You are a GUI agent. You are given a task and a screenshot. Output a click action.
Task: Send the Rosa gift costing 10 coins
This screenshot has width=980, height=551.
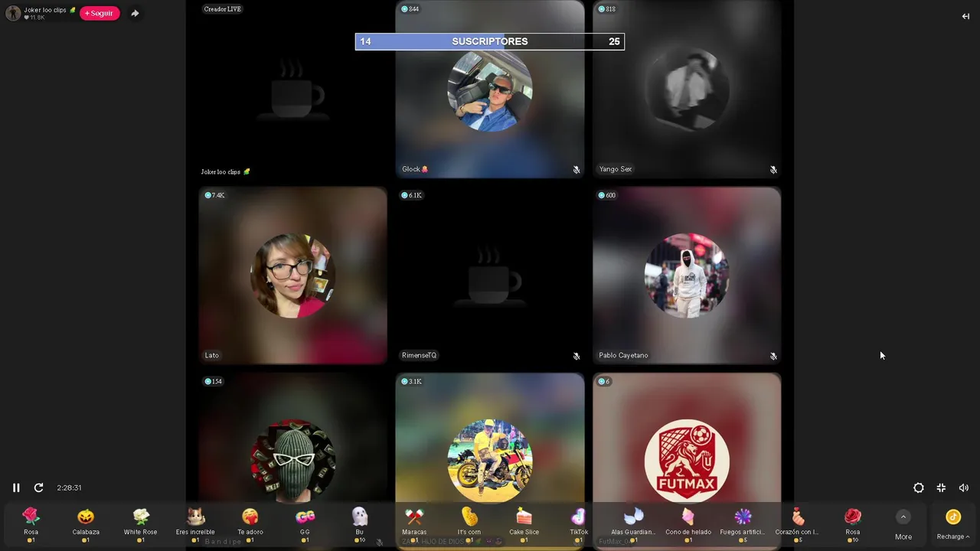click(x=853, y=525)
